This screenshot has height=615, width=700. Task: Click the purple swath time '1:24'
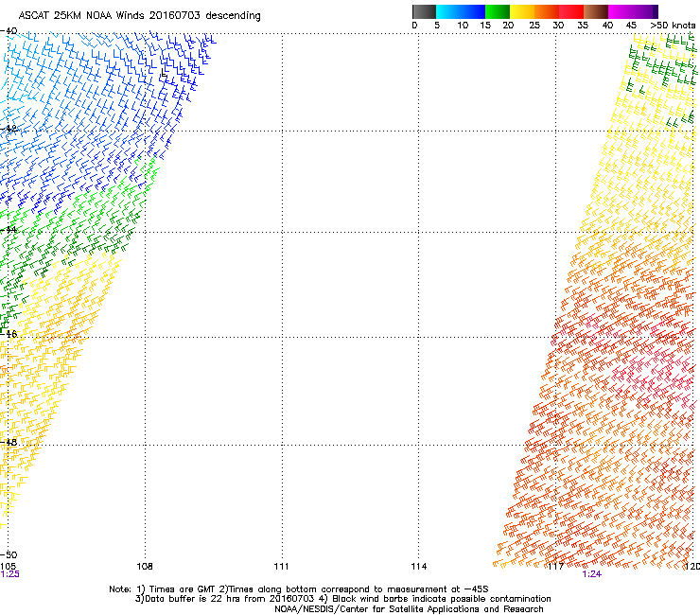point(591,574)
